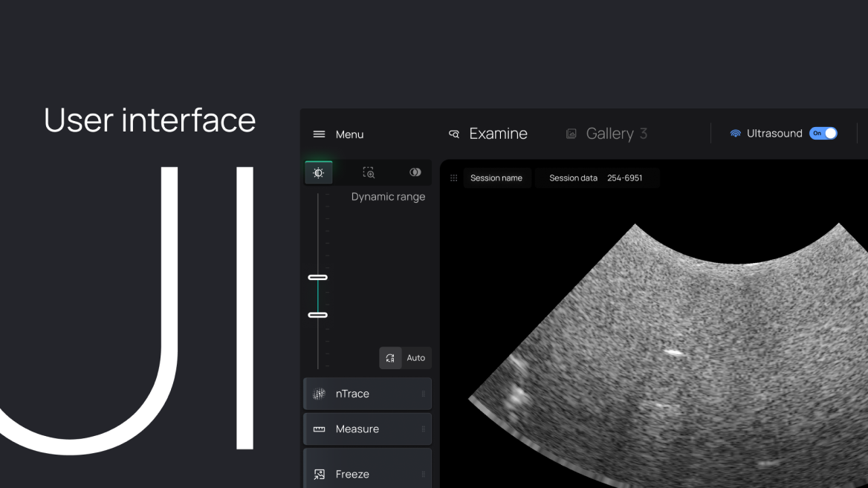Click the Gallery image icon
This screenshot has height=488, width=868.
(571, 133)
